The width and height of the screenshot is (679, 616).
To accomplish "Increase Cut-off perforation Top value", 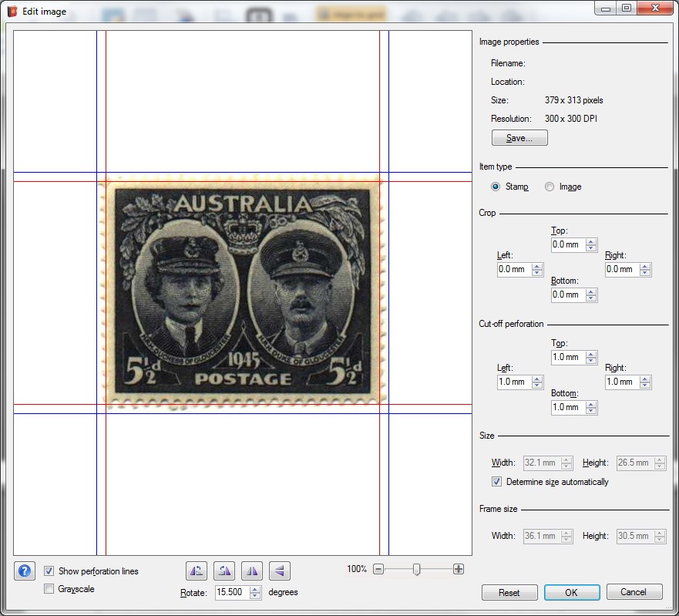I will 591,354.
